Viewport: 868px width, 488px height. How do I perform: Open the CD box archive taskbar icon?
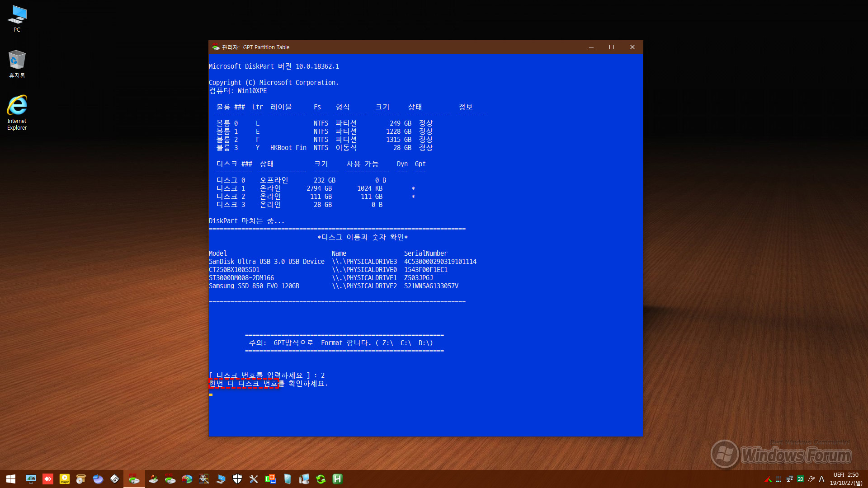(x=81, y=479)
